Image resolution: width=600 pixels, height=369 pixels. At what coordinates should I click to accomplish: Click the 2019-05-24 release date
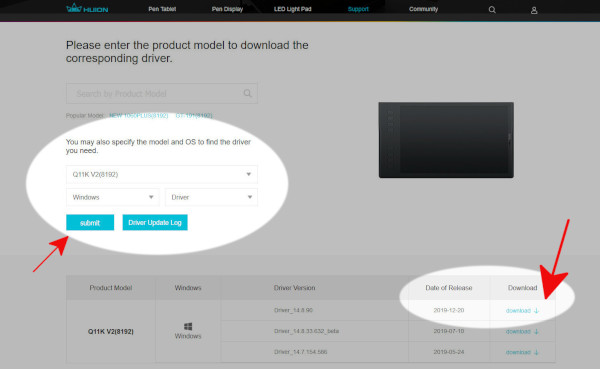click(x=449, y=351)
